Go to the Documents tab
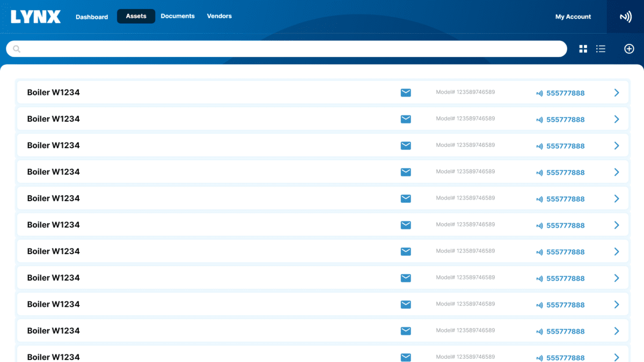The image size is (644, 362). tap(178, 16)
